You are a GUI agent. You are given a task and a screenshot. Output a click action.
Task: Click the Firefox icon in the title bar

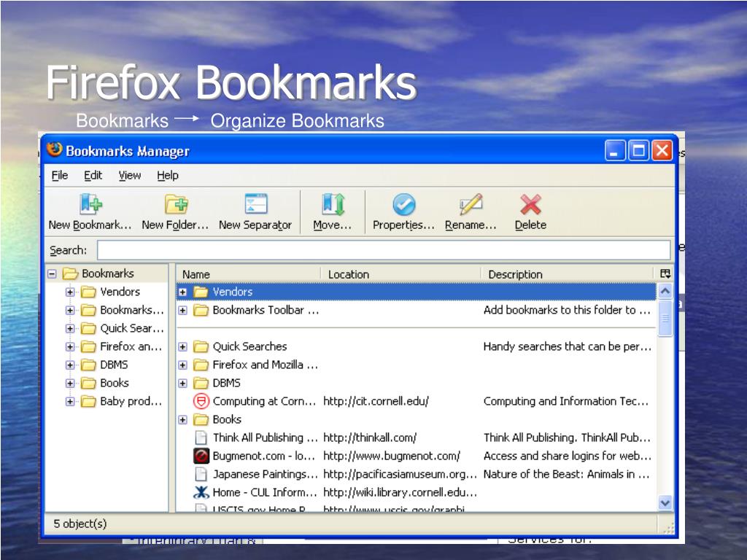(x=54, y=149)
